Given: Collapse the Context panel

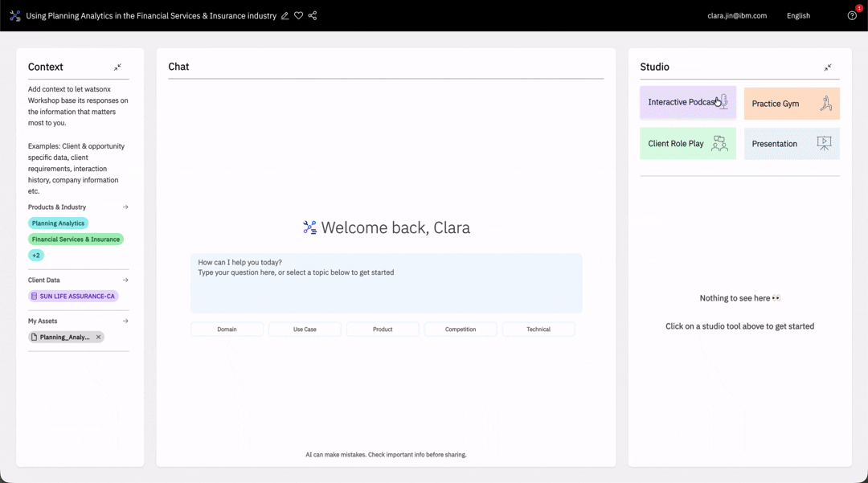Looking at the screenshot, I should pyautogui.click(x=117, y=67).
